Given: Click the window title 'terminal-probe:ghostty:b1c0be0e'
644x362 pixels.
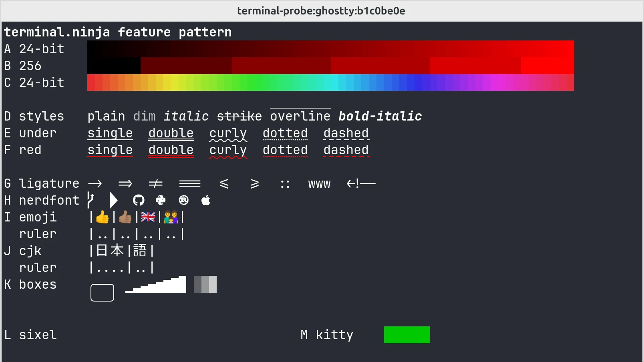Looking at the screenshot, I should (321, 11).
